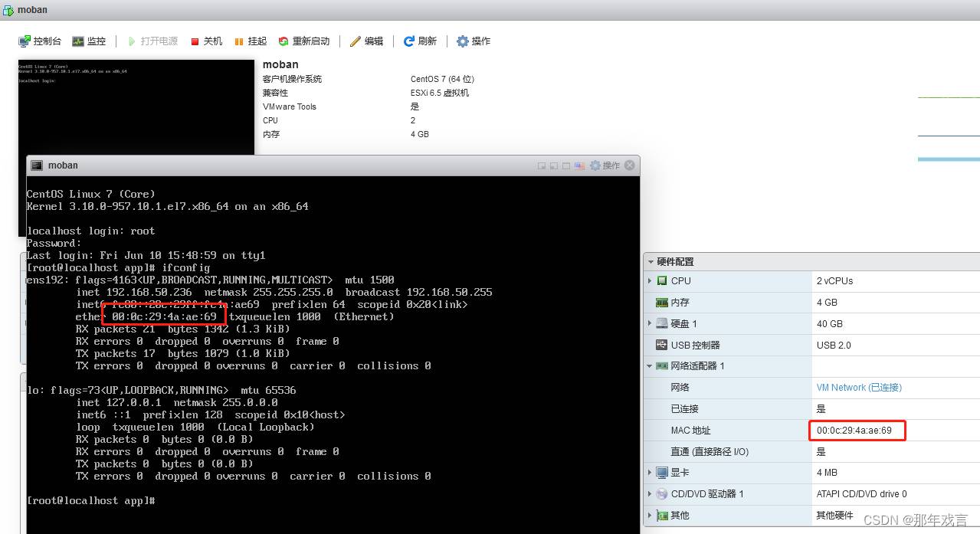980x534 pixels.
Task: Click the 监控 (Monitor) toolbar icon
Action: pos(89,41)
